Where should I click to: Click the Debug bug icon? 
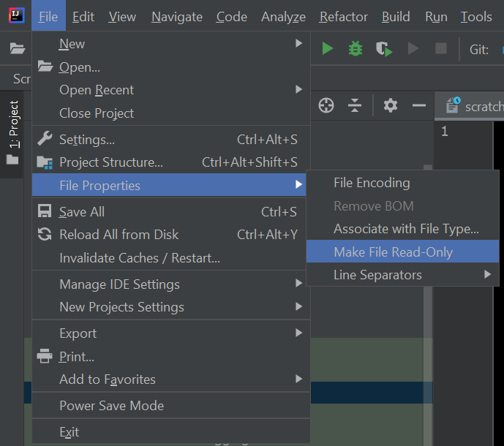point(356,49)
